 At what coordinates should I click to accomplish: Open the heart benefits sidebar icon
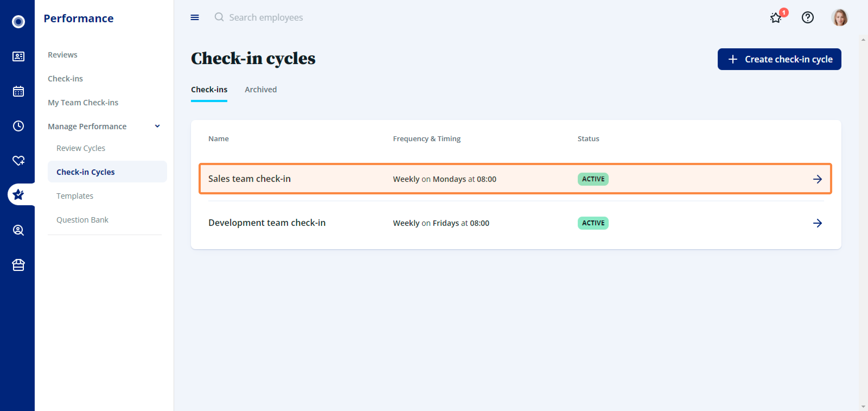pyautogui.click(x=18, y=160)
